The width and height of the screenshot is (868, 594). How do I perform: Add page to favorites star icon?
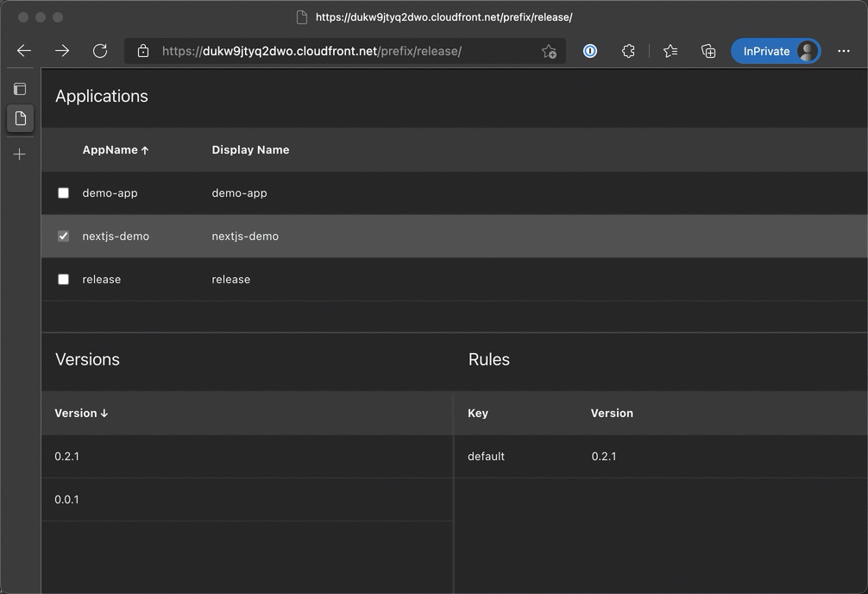[549, 52]
